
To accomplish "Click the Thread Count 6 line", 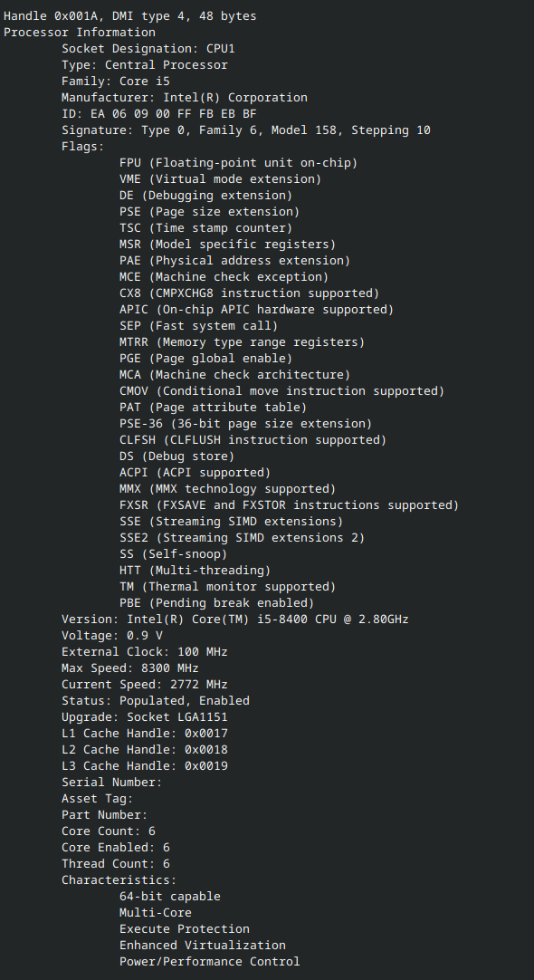I will tap(116, 864).
